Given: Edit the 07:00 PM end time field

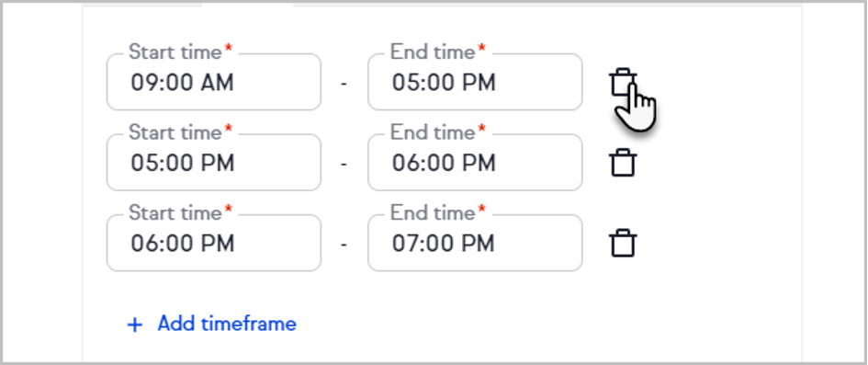Looking at the screenshot, I should pos(475,243).
